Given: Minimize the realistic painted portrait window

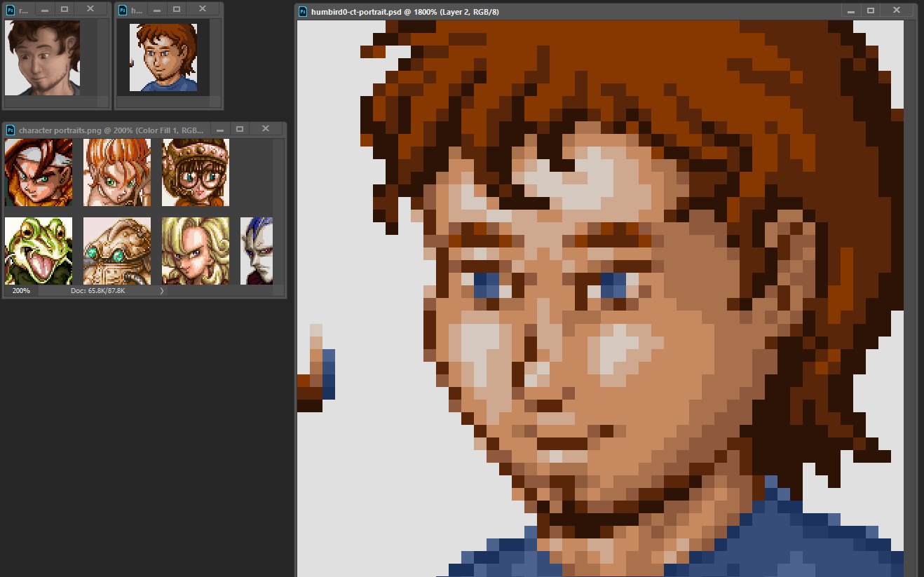Looking at the screenshot, I should tap(43, 10).
